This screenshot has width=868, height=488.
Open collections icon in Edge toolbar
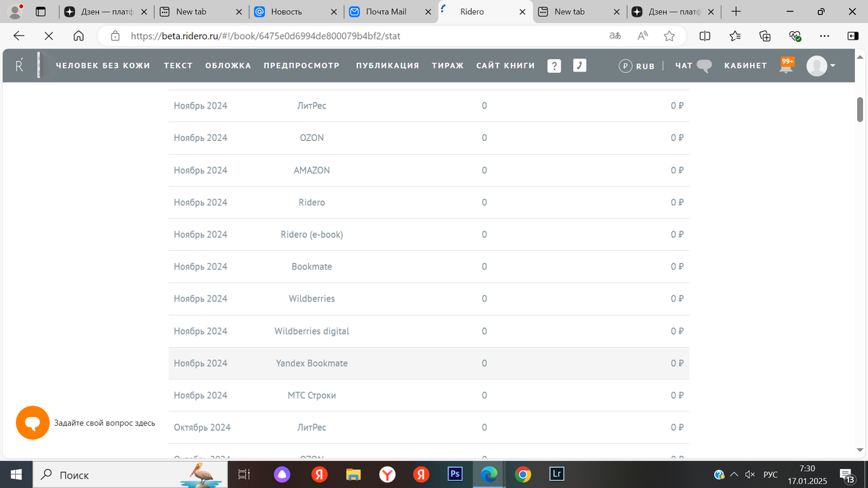pos(765,35)
